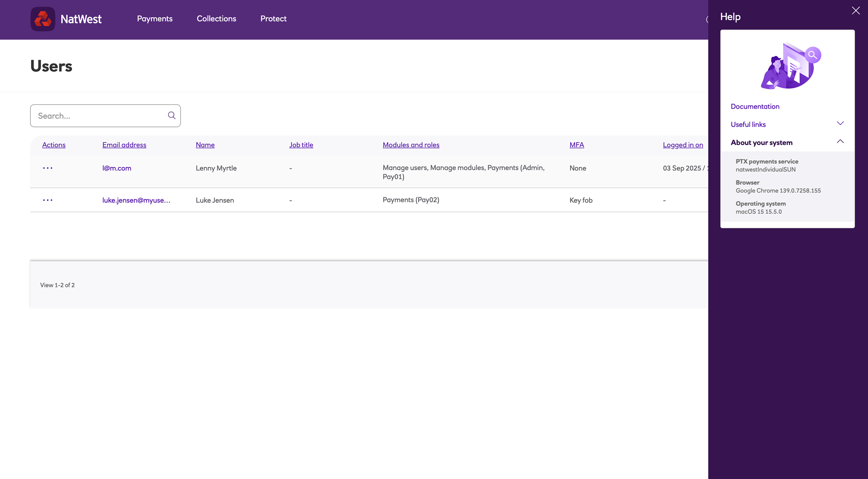Sort by Modules and roles column

pyautogui.click(x=411, y=145)
